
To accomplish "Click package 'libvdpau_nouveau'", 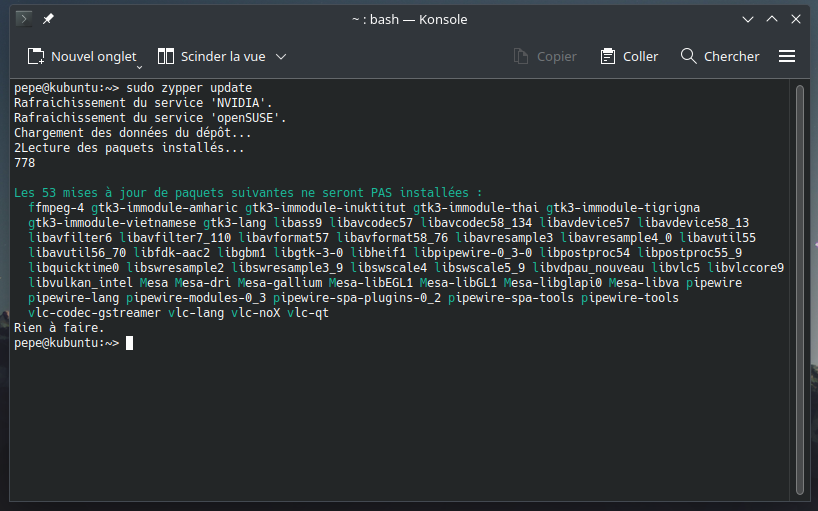I will pyautogui.click(x=588, y=268).
